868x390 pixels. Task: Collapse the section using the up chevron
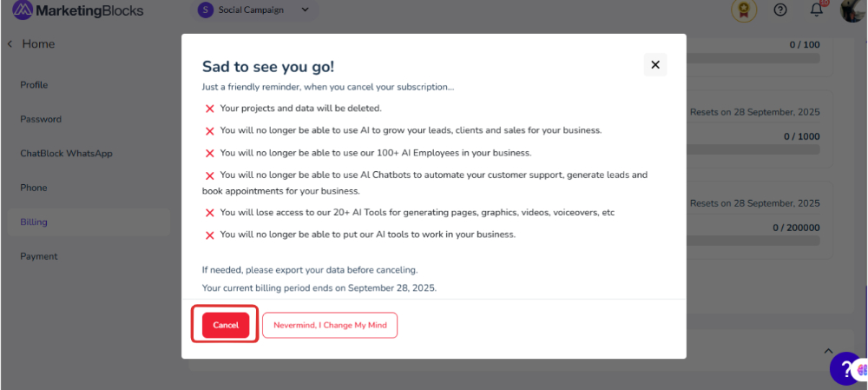point(828,351)
